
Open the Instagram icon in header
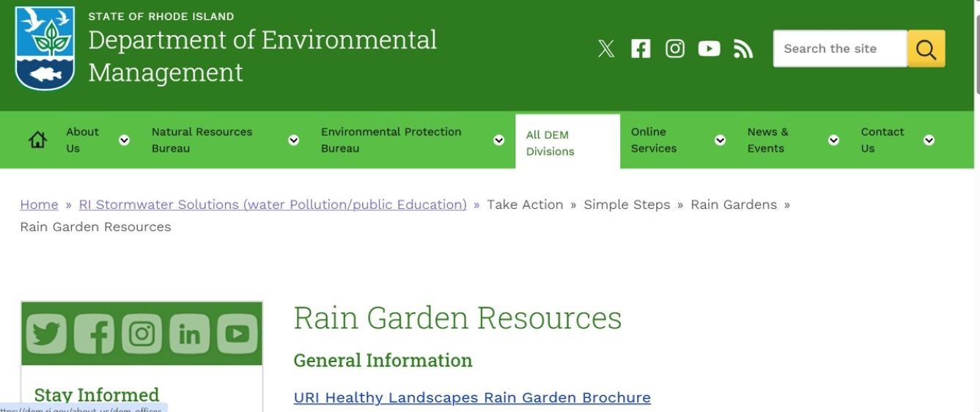click(674, 49)
